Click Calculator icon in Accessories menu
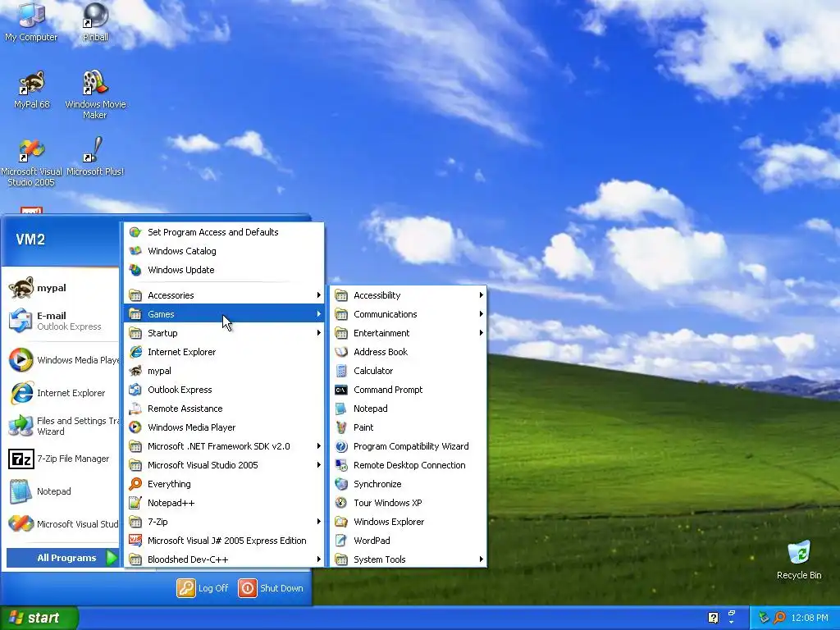The height and width of the screenshot is (630, 840). (x=341, y=371)
